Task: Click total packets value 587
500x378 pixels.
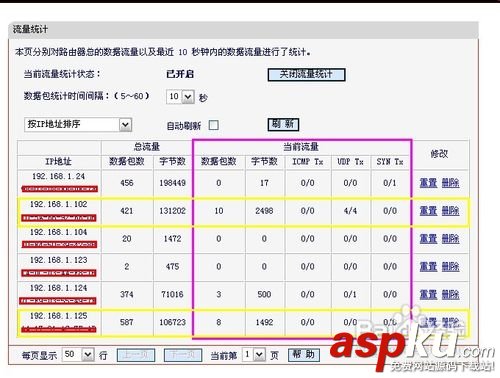Action: pos(127,322)
